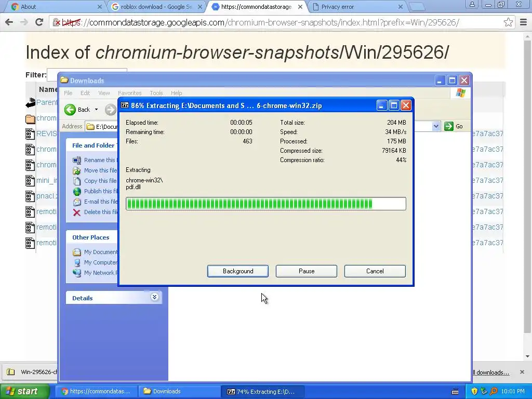Click the Windows Start button
The width and height of the screenshot is (532, 399).
tap(24, 392)
